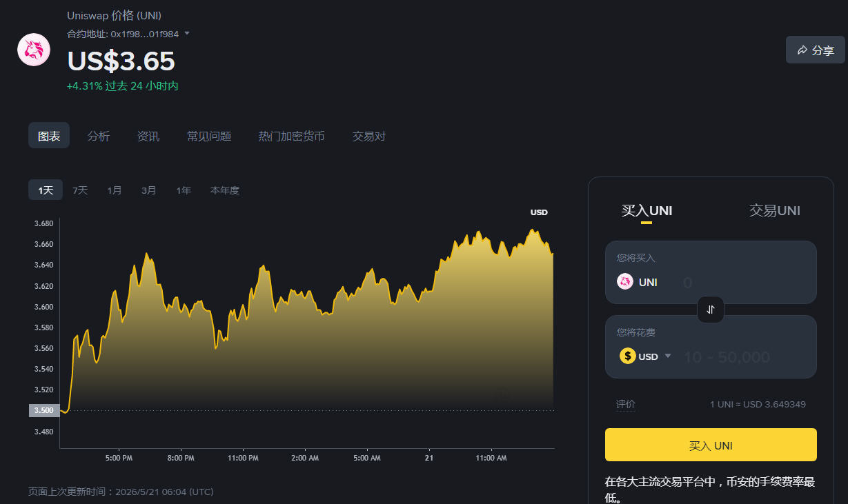Click the 2:00 AM axis label
The height and width of the screenshot is (504, 848).
pos(305,458)
